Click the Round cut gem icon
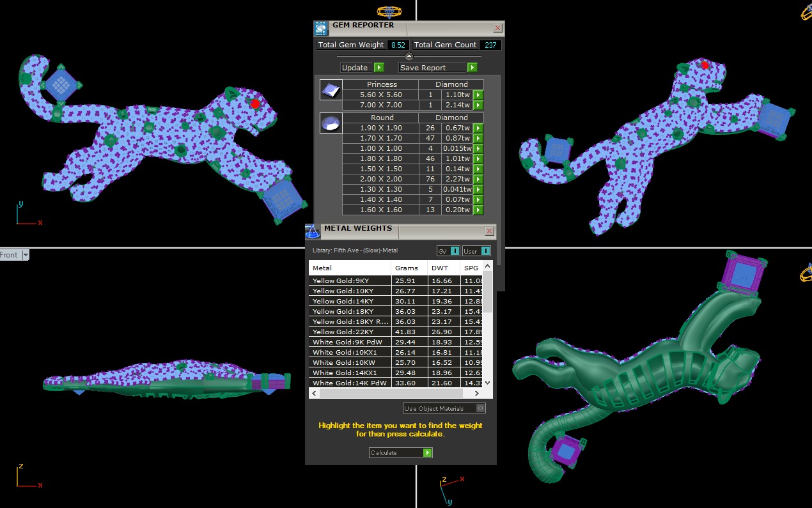The image size is (812, 508). [331, 123]
